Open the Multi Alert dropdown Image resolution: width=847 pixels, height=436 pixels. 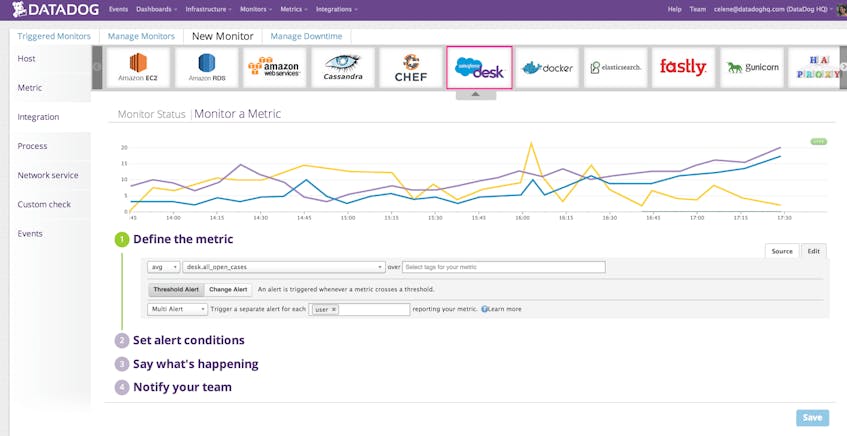pyautogui.click(x=177, y=309)
